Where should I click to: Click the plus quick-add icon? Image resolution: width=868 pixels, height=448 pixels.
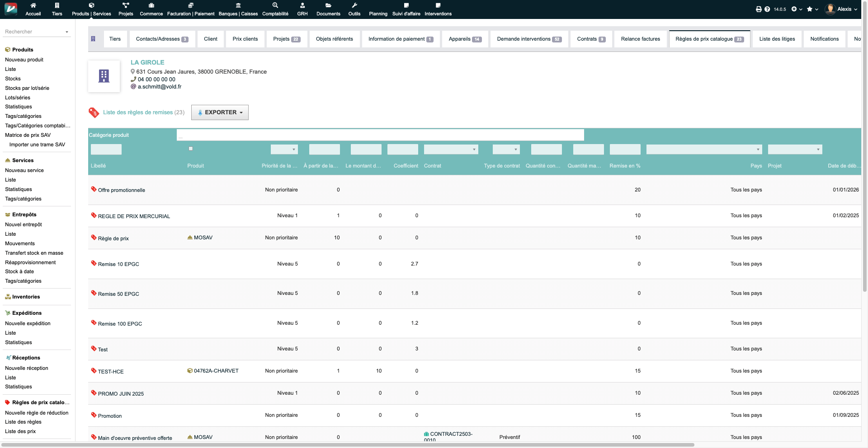794,9
